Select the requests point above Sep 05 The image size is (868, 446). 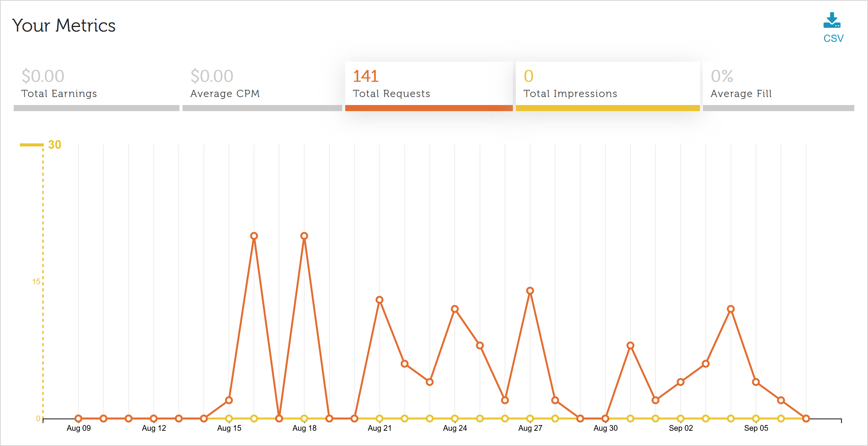(x=756, y=382)
